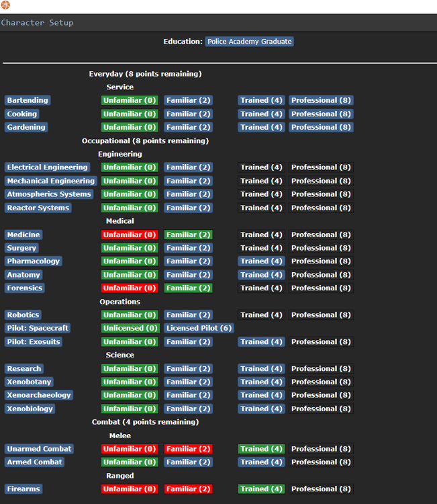Viewport: 437px width, 504px height.
Task: Set Surgery skill to Trained (4)
Action: [x=261, y=248]
